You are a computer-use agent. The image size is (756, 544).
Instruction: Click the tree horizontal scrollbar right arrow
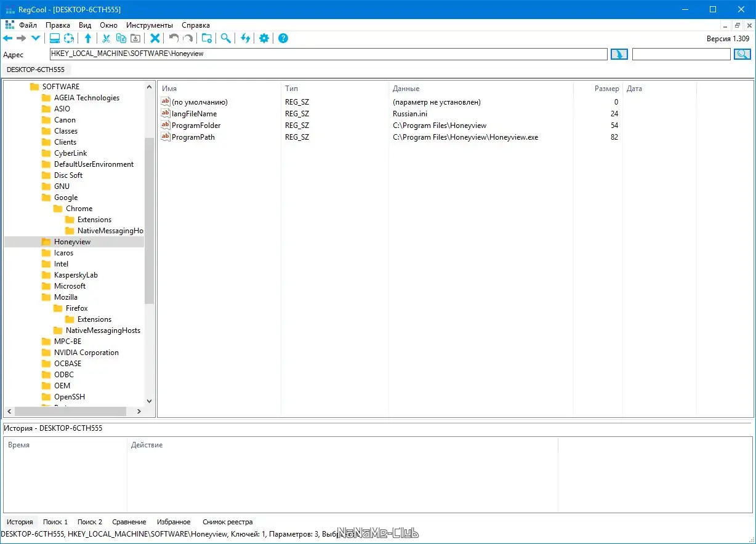[139, 411]
